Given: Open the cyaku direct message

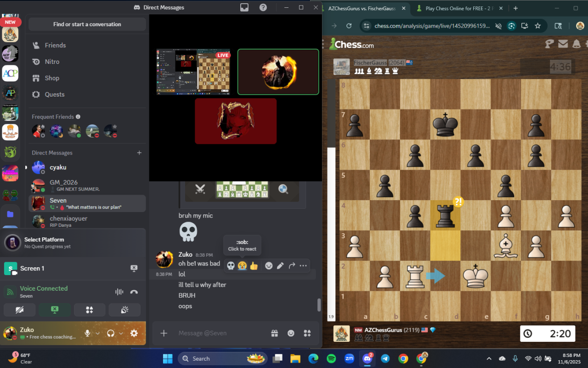Looking at the screenshot, I should [87, 167].
